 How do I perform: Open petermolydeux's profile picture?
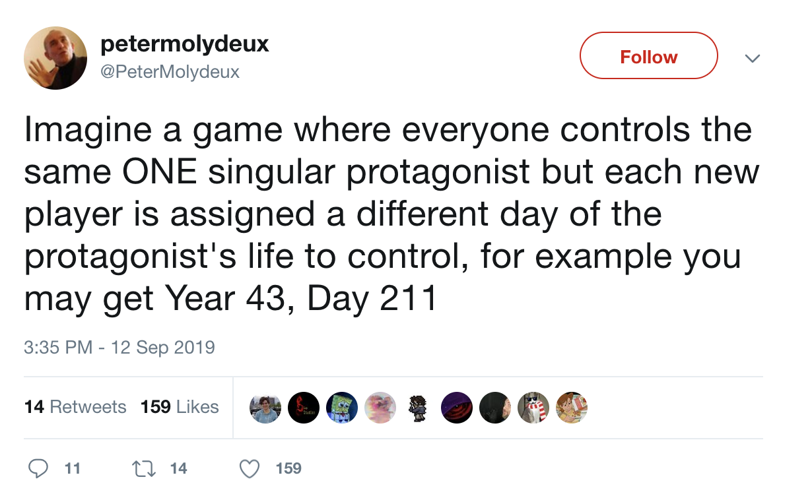[55, 57]
